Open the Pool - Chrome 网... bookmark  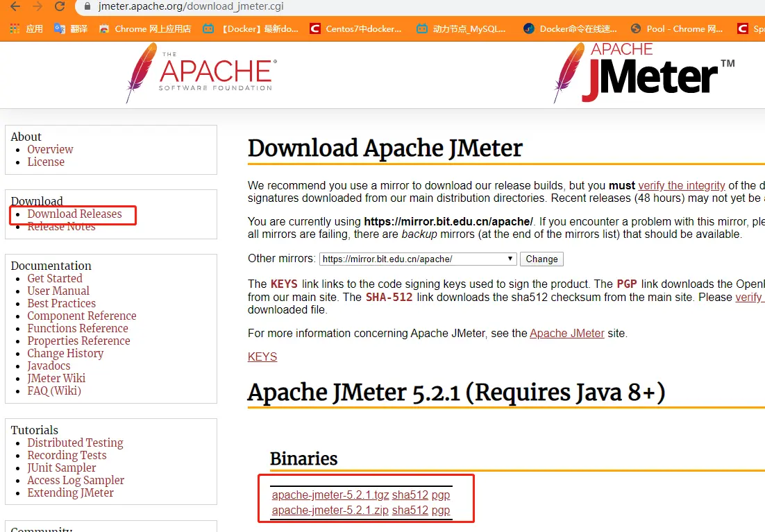coord(677,28)
